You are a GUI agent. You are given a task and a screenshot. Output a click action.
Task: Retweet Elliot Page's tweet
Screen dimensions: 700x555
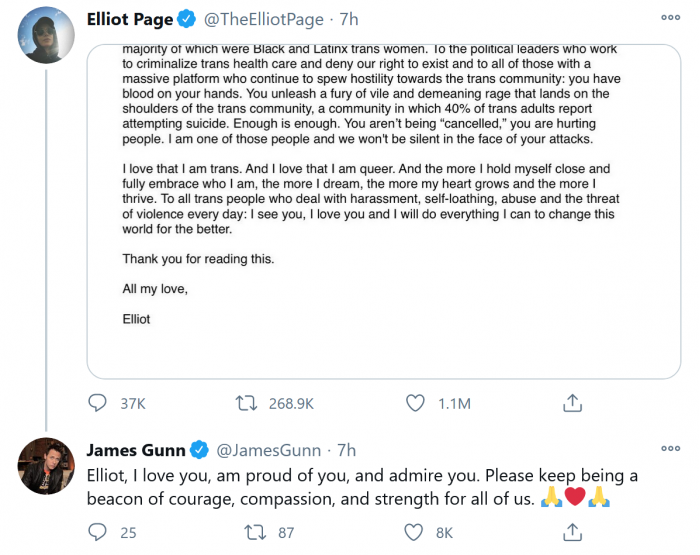245,403
